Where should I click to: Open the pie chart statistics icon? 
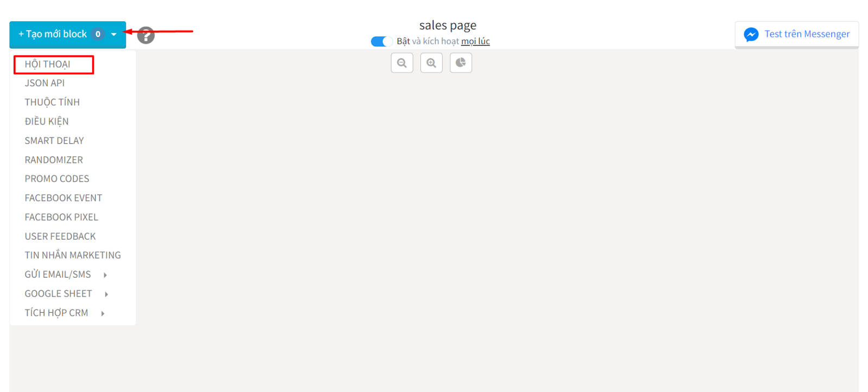461,63
